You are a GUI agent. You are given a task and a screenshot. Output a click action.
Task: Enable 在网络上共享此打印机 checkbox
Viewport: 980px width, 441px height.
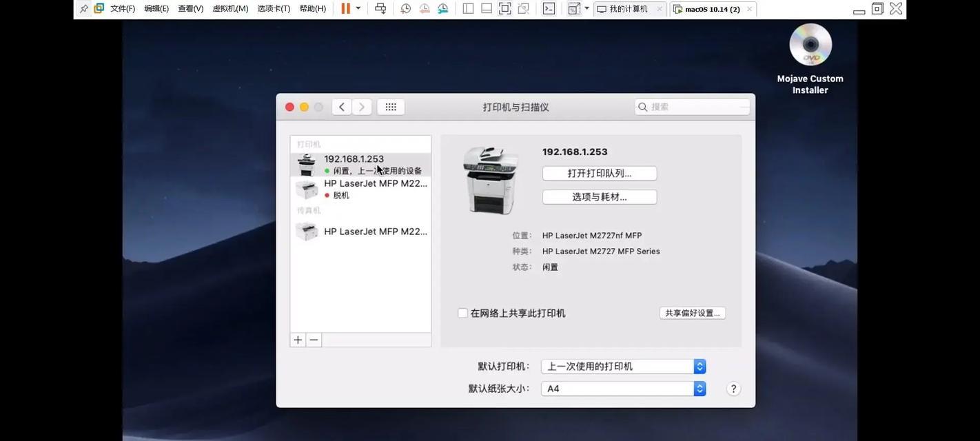(463, 313)
